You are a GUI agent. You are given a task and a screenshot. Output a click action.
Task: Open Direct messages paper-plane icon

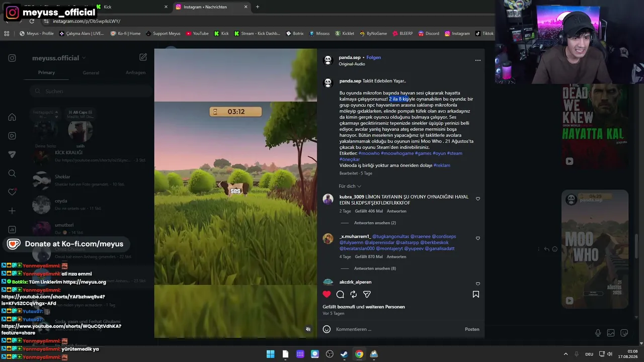(x=12, y=154)
